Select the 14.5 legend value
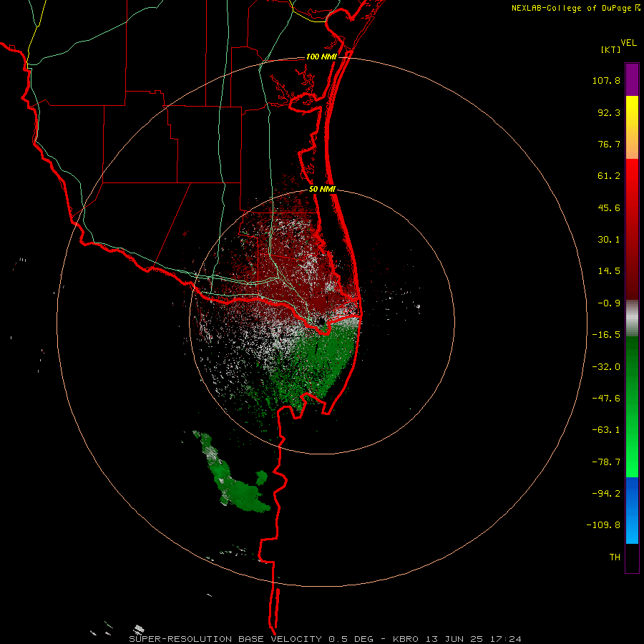Screen dimensions: 644x644 [609, 271]
